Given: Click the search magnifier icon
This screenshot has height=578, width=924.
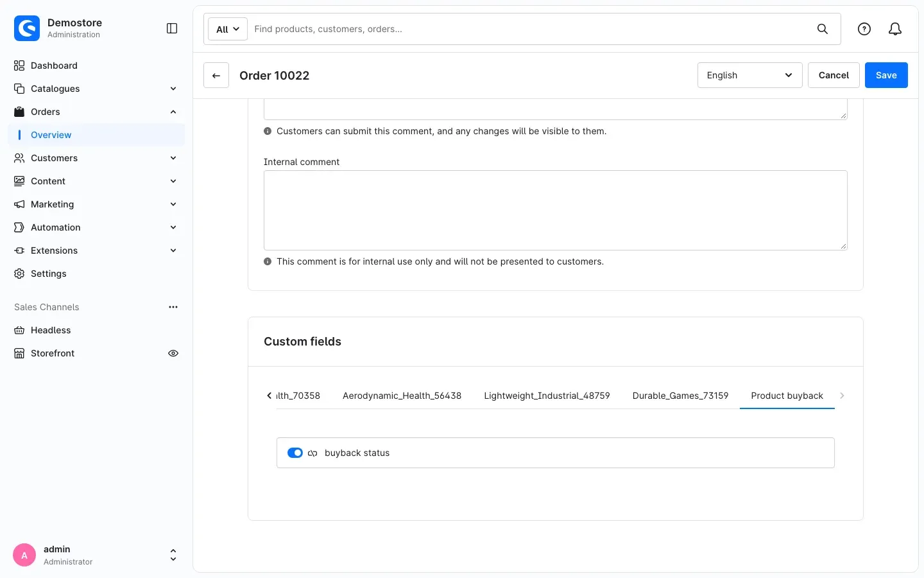Looking at the screenshot, I should click(x=823, y=29).
